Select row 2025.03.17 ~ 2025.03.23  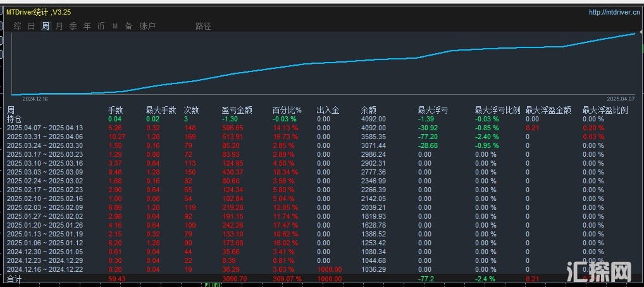pyautogui.click(x=322, y=154)
